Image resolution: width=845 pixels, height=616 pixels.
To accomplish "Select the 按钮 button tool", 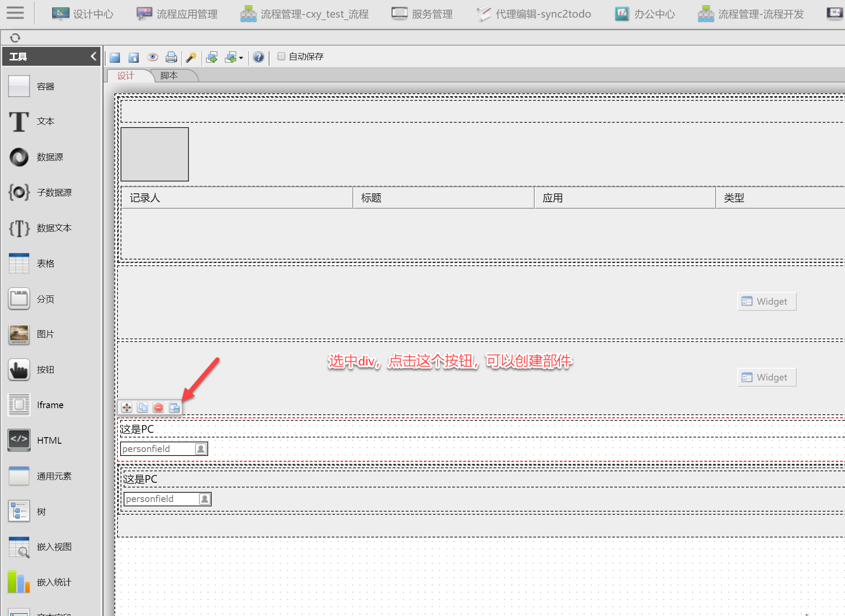I will click(x=31, y=370).
